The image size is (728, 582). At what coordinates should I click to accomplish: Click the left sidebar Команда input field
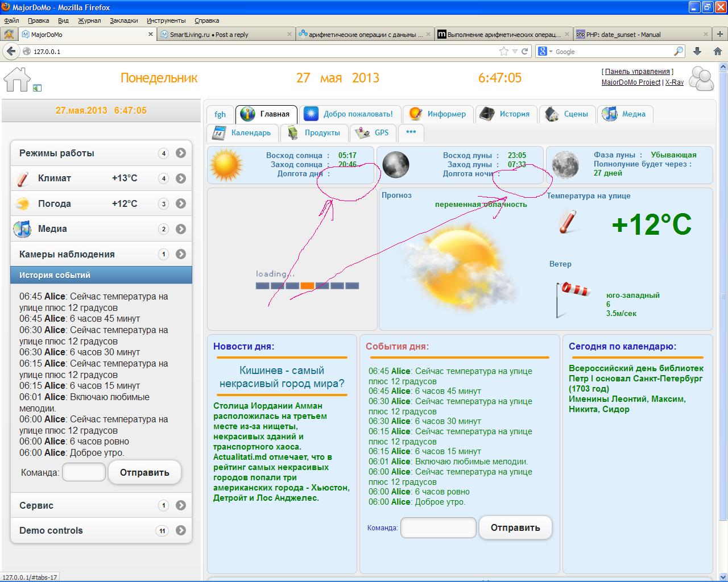84,472
